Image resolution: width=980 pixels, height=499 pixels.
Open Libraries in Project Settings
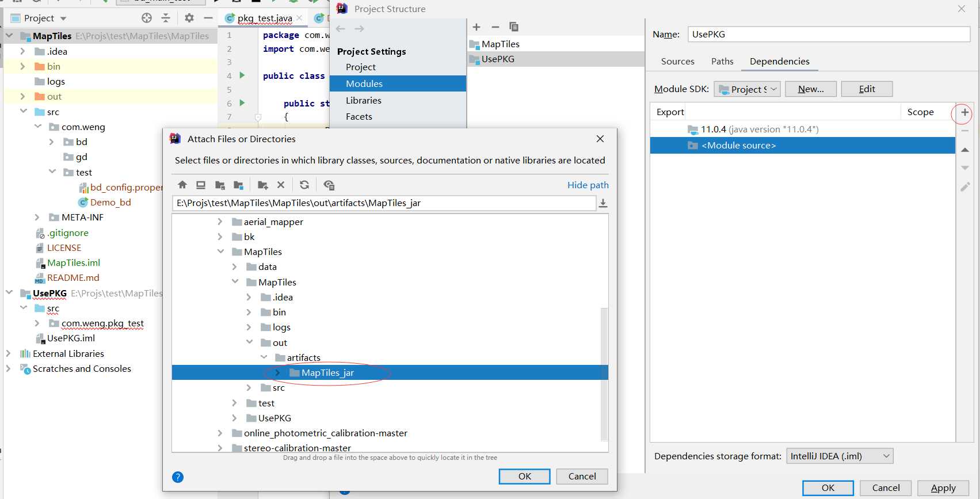[364, 100]
